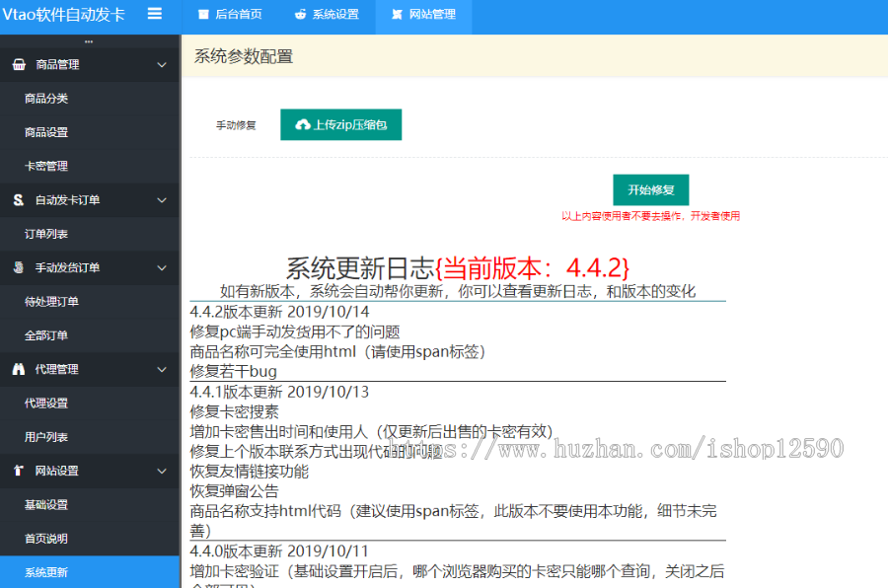Image resolution: width=888 pixels, height=588 pixels.
Task: Click the 代理管理 binoculars icon
Action: tap(19, 369)
